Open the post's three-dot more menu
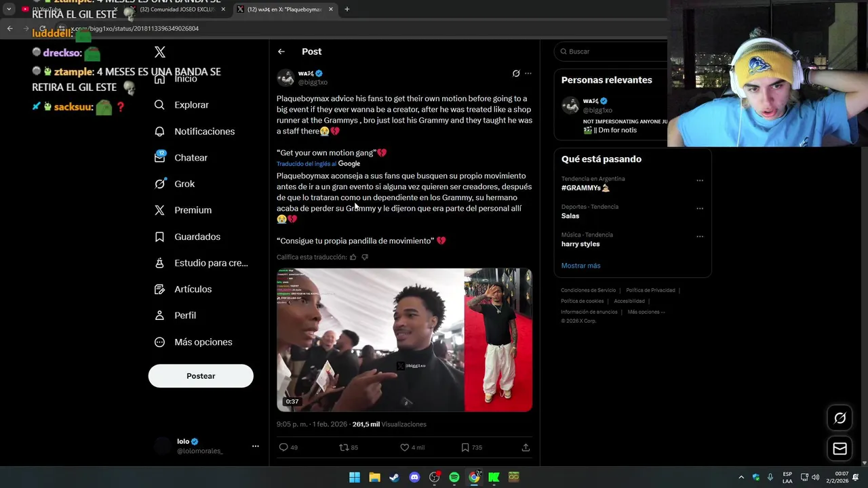868x488 pixels. point(528,73)
